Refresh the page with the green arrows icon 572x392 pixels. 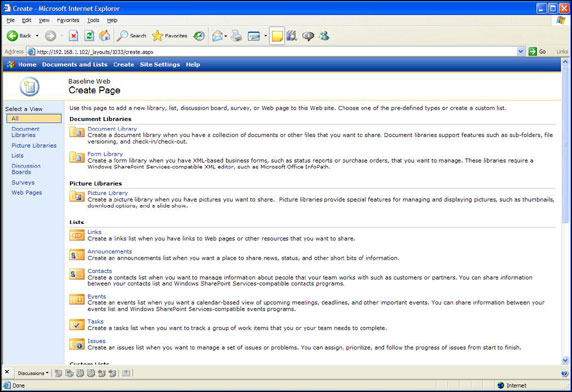(x=89, y=36)
